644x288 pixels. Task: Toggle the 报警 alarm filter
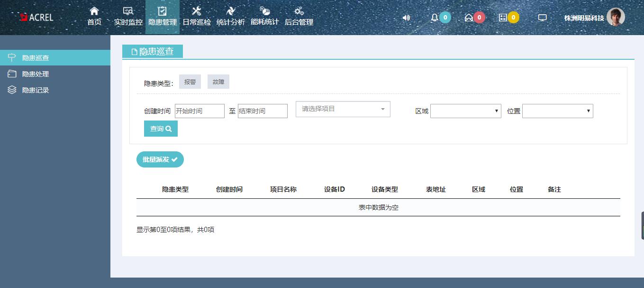pos(190,81)
